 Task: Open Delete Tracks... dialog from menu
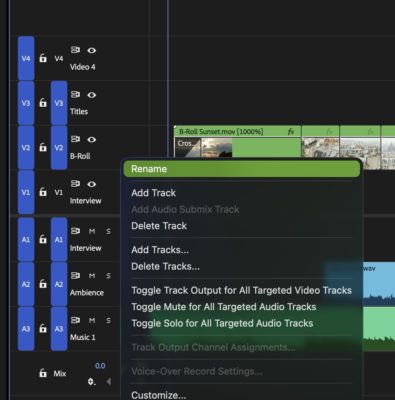[x=242, y=266]
